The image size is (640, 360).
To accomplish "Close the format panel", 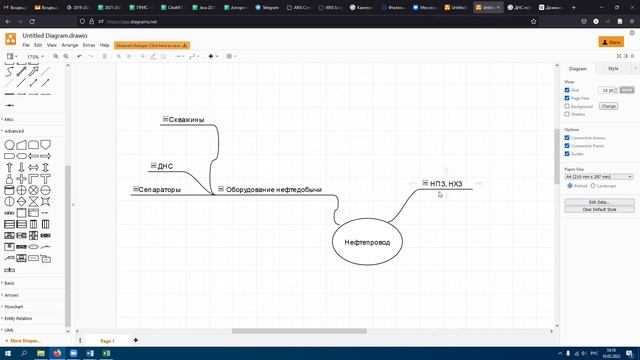I will coord(636,68).
